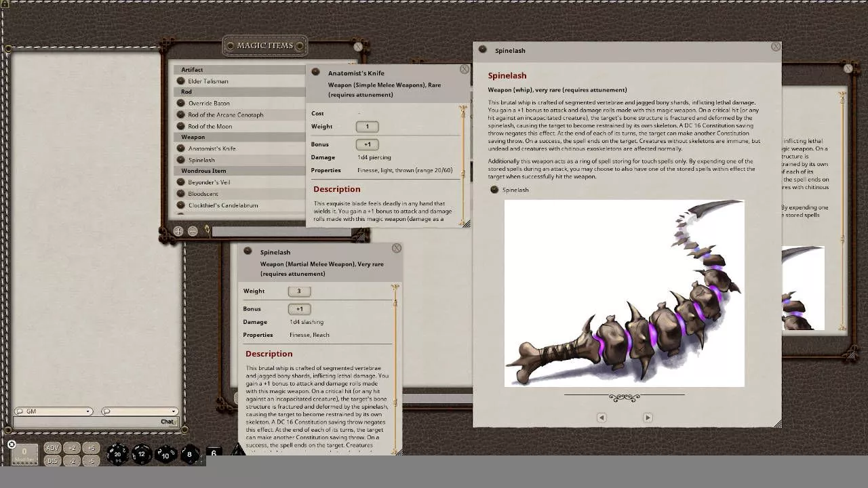Image resolution: width=868 pixels, height=488 pixels.
Task: Open Anatomist's Knife link icon in list
Action: [180, 148]
